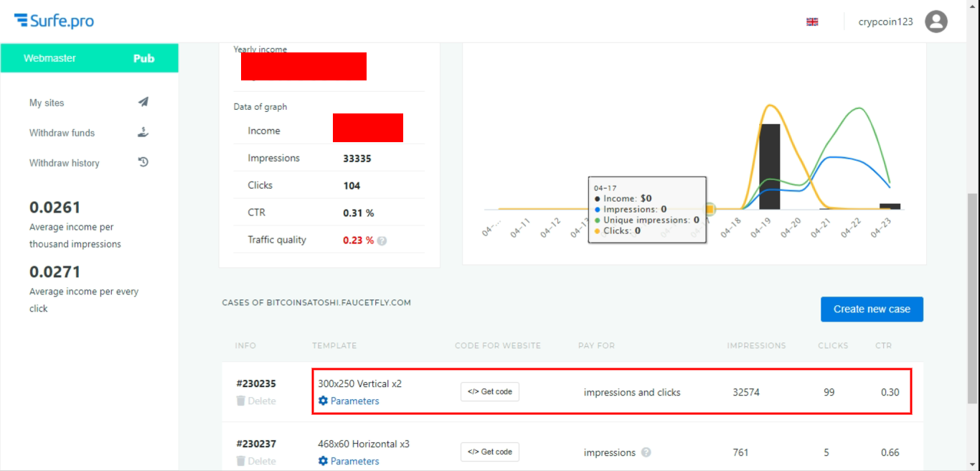Screen dimensions: 980x471
Task: Click Cases of bitcoinsatoshi.faucetfly.com heading
Action: pos(316,303)
